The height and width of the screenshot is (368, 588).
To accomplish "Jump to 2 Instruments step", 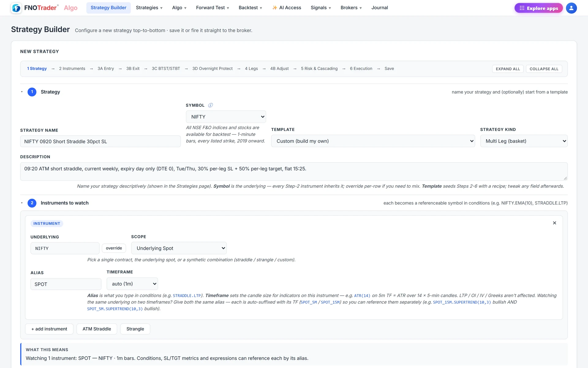I will coord(72,69).
